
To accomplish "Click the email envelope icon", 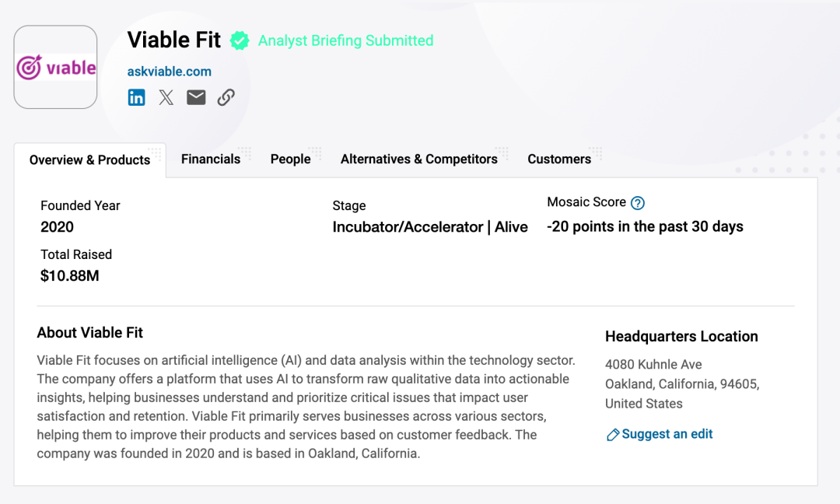I will click(196, 97).
